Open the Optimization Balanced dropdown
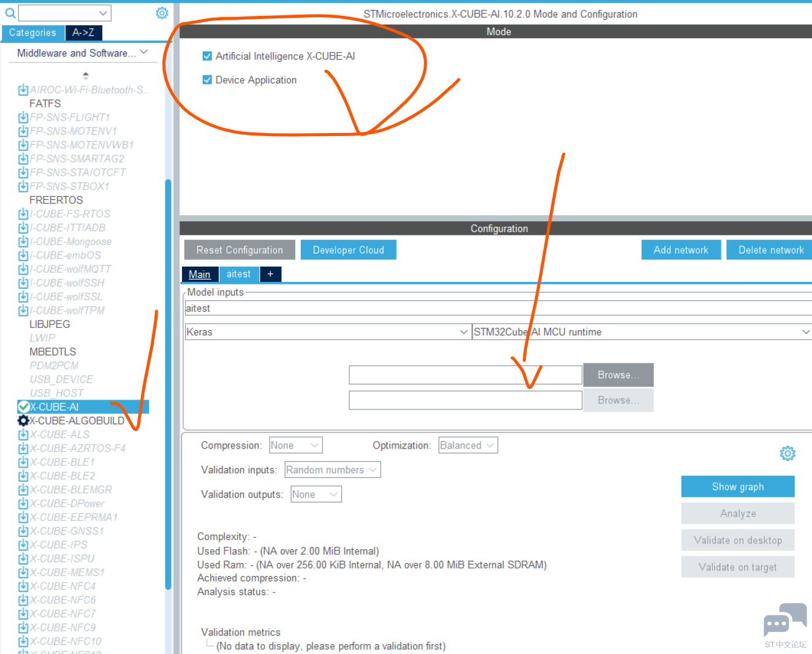 (468, 446)
